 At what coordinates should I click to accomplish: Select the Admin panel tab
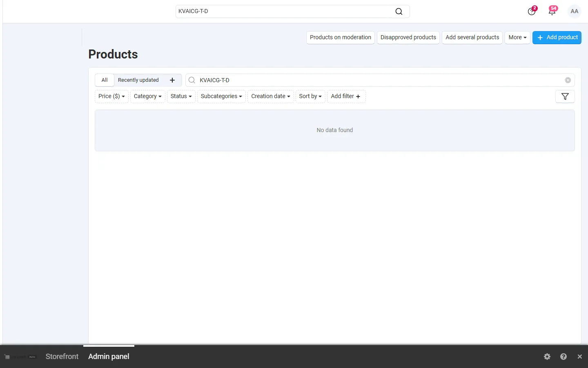click(109, 357)
